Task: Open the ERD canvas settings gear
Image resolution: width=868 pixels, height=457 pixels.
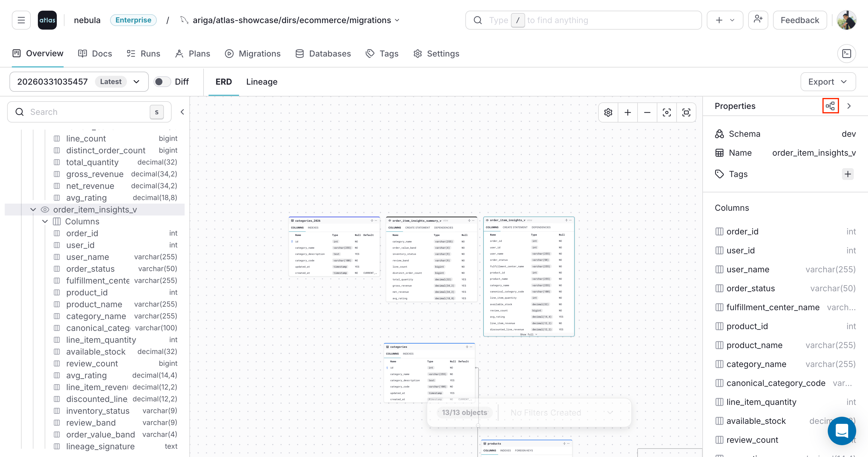Action: [x=609, y=112]
